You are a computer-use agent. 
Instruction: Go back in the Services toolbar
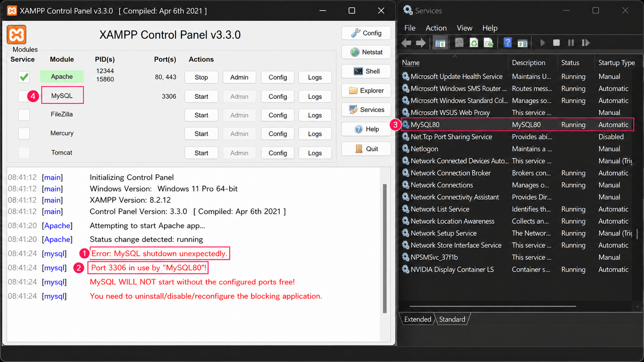coord(406,43)
